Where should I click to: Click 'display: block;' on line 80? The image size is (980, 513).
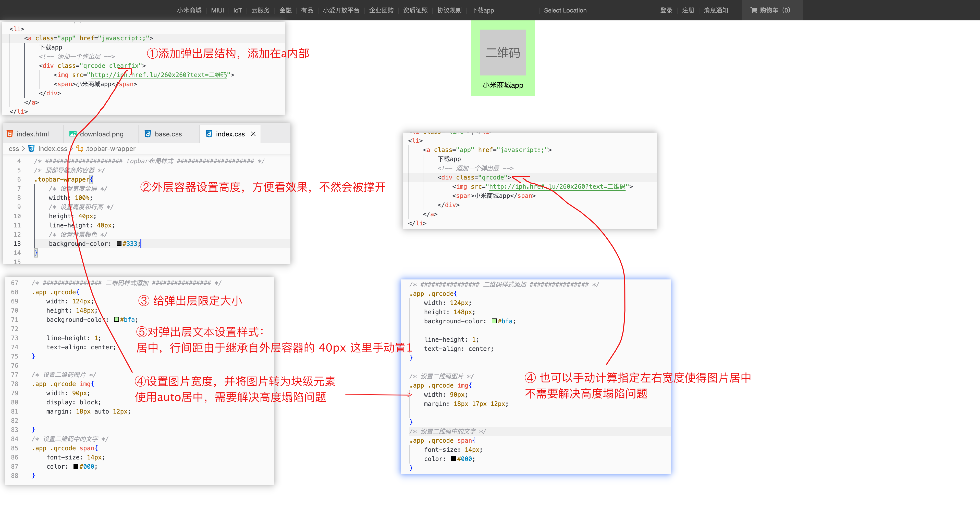coord(74,402)
